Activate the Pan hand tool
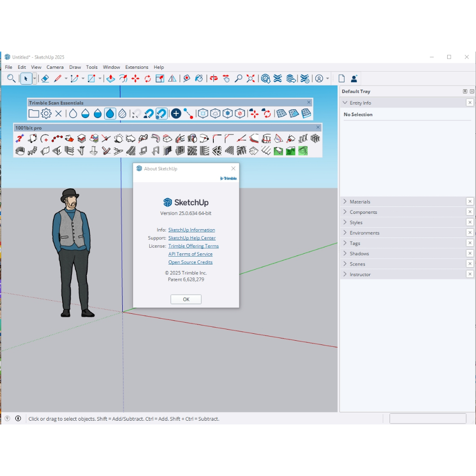The image size is (476, 476). pos(226,79)
